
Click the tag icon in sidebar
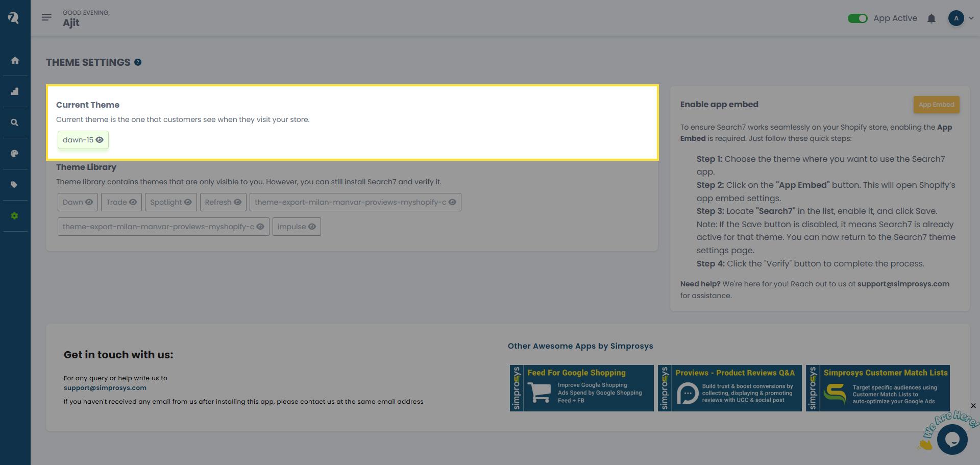tap(15, 185)
